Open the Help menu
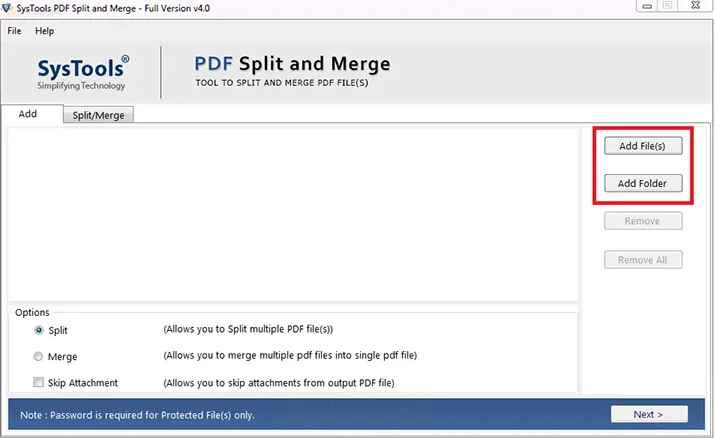Image resolution: width=715 pixels, height=438 pixels. pyautogui.click(x=44, y=31)
